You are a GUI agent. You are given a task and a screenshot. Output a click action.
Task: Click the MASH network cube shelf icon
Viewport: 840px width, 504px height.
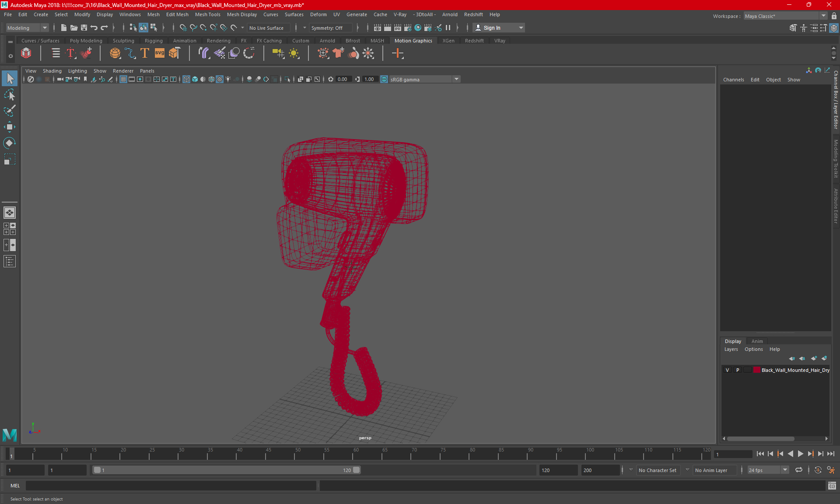tap(26, 53)
